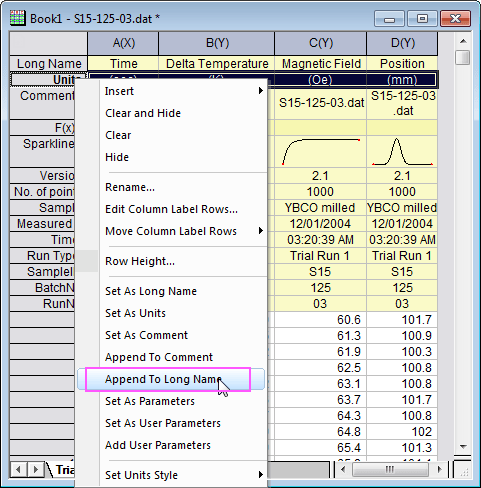Screen dimensions: 481x488
Task: Click the (mm) units cell
Action: pos(402,80)
